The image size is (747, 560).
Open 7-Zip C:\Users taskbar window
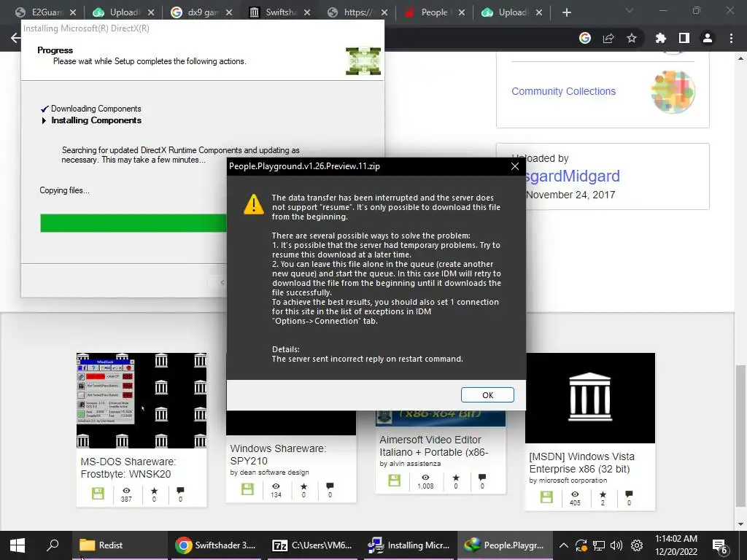point(312,545)
